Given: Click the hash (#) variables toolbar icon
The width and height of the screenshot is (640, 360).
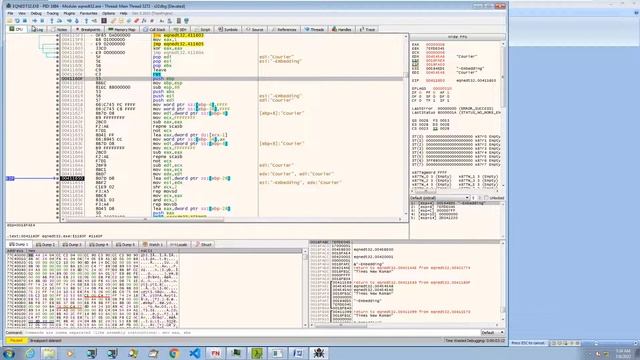Looking at the screenshot, I should 152,20.
